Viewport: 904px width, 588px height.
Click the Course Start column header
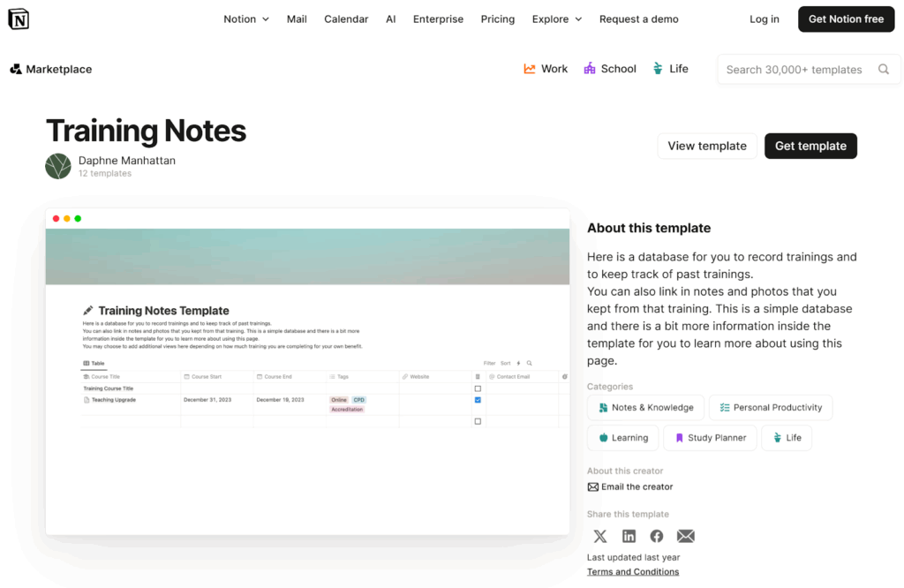click(x=217, y=376)
